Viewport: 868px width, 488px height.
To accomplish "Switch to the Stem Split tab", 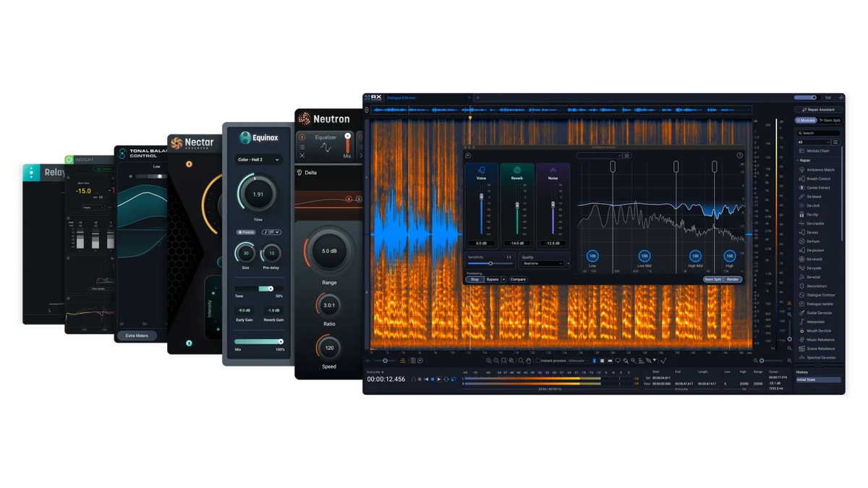I will (830, 120).
